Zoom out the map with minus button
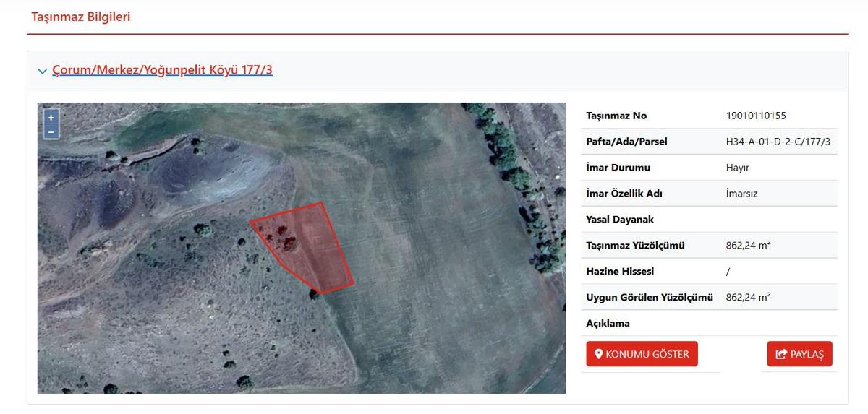Image resolution: width=868 pixels, height=414 pixels. [x=51, y=131]
